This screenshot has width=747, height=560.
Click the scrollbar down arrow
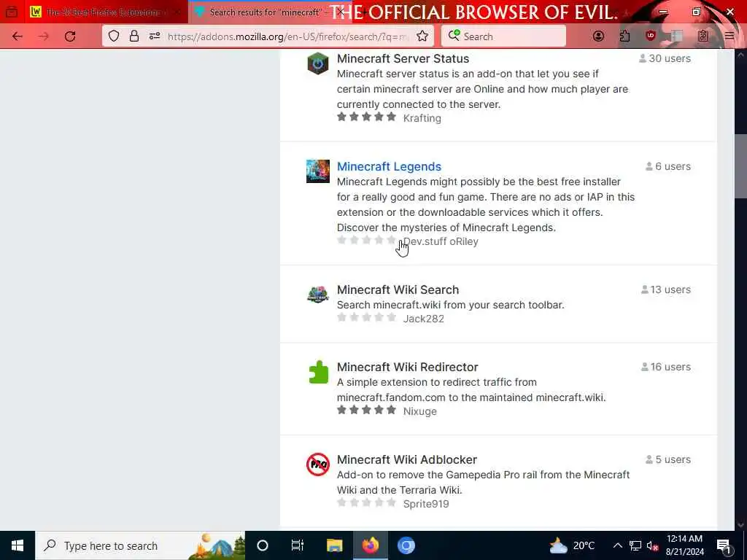coord(740,524)
